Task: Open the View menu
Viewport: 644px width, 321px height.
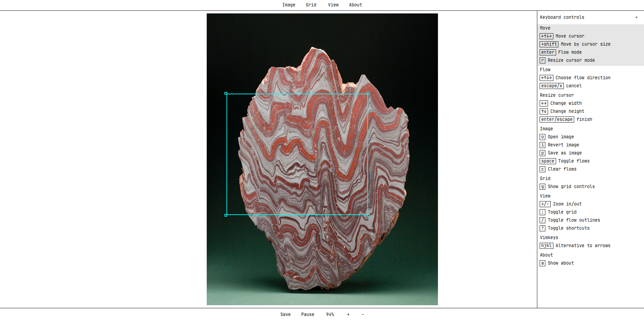Action: 333,5
